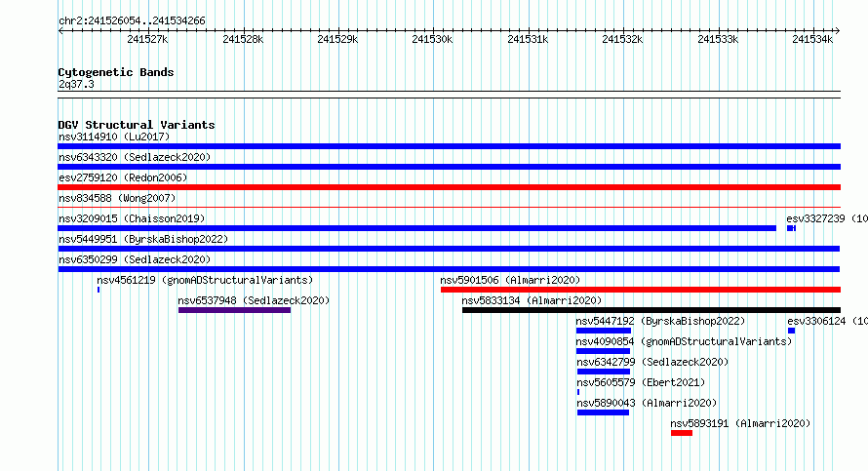
Task: Open nsv4561219 (gnomADStructuralVariants) label
Action: [x=205, y=280]
